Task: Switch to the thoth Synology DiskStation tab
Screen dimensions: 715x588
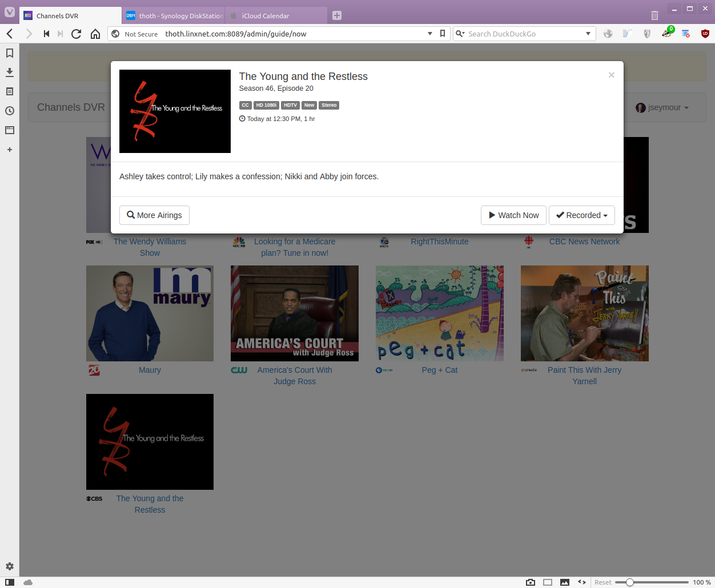Action: pyautogui.click(x=174, y=15)
